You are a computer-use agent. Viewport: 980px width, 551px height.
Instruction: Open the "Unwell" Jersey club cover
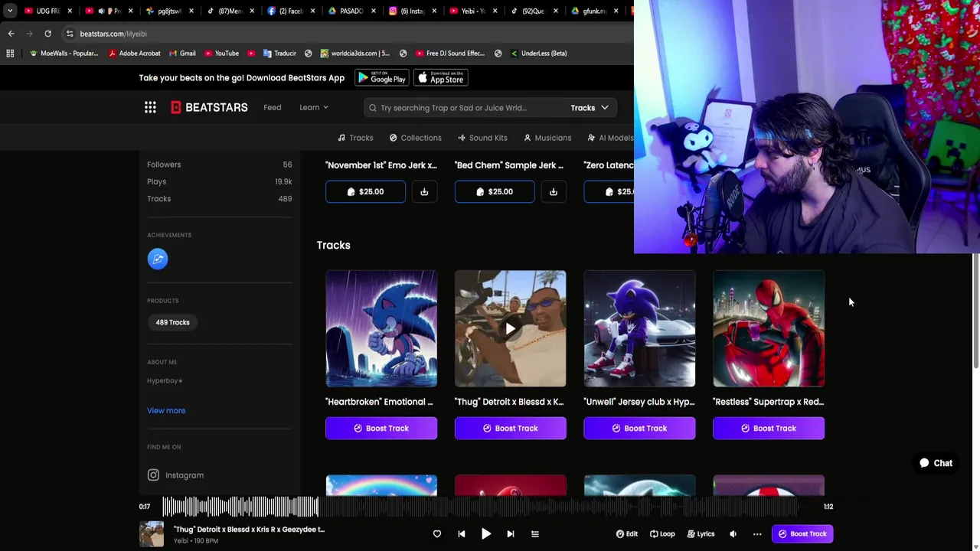click(x=640, y=329)
